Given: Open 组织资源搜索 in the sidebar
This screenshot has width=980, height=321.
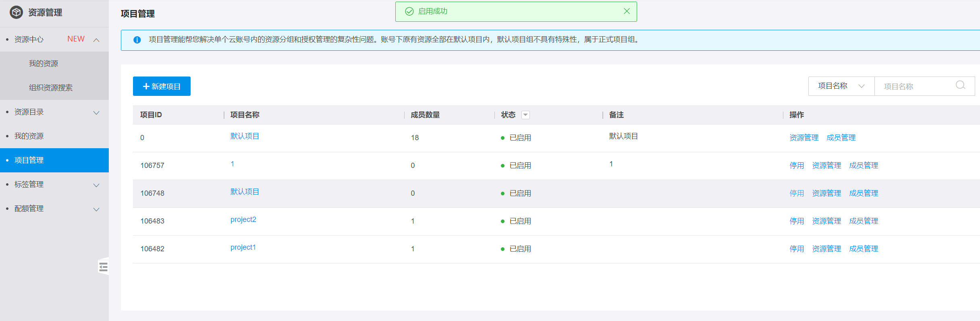Looking at the screenshot, I should tap(51, 88).
